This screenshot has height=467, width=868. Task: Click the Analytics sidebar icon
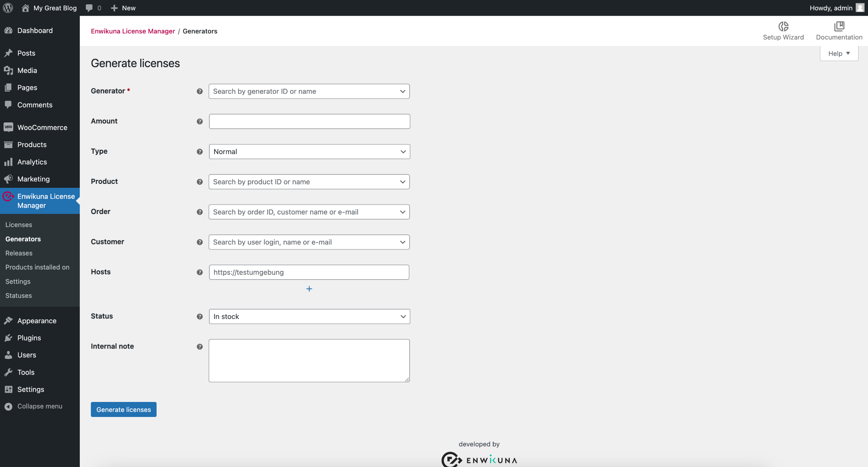click(x=8, y=161)
